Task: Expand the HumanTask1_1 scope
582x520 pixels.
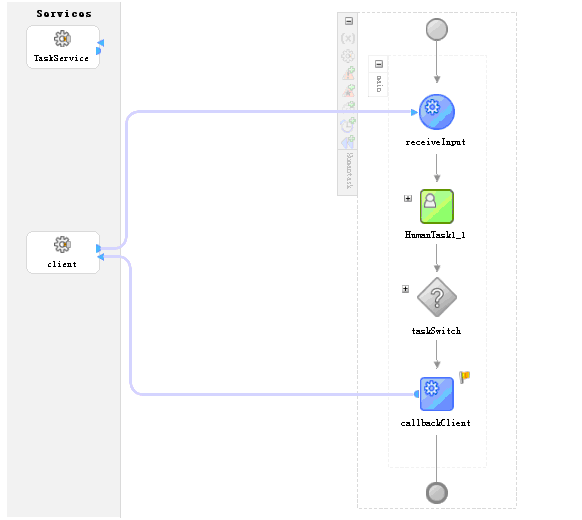Action: (x=408, y=199)
